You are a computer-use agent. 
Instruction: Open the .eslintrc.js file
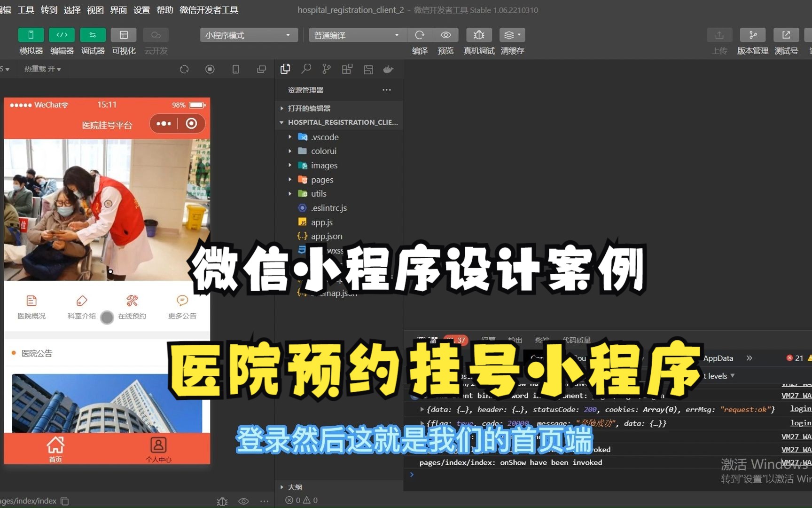click(x=339, y=208)
